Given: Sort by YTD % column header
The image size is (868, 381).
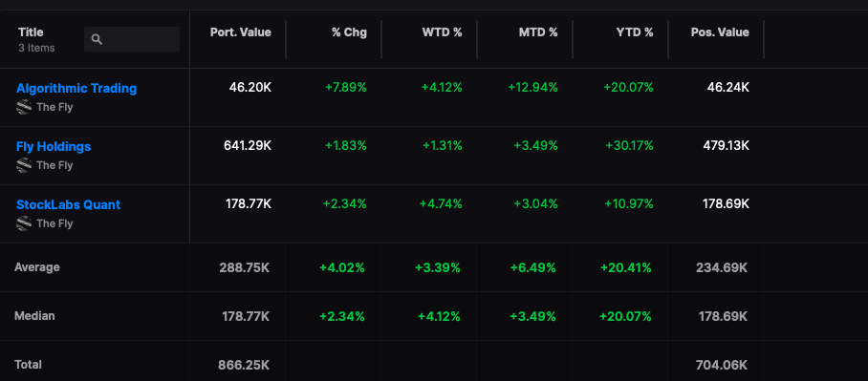Looking at the screenshot, I should [x=635, y=32].
